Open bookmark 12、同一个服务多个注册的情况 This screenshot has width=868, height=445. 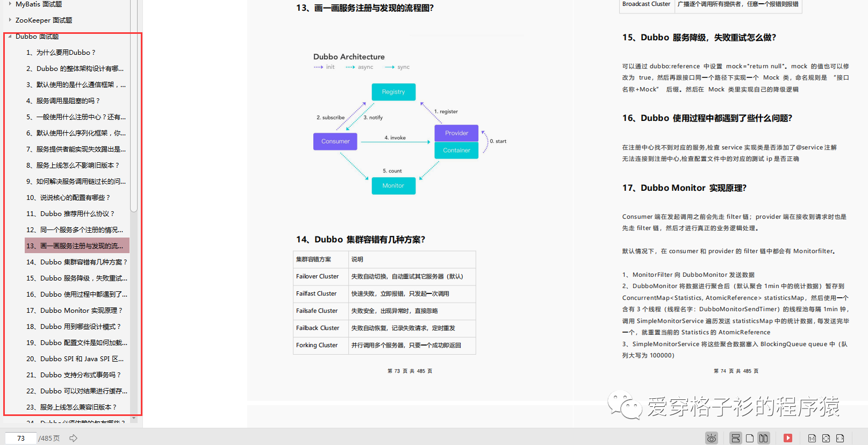pyautogui.click(x=75, y=229)
